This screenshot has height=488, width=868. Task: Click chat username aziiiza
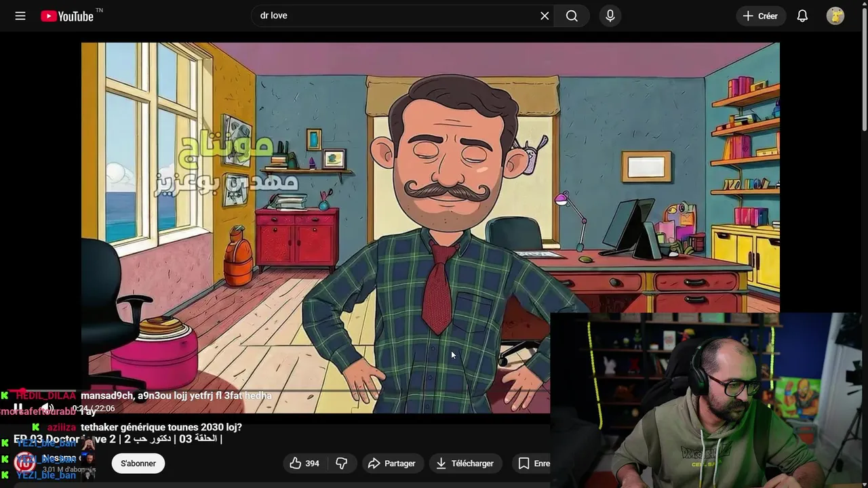click(62, 428)
